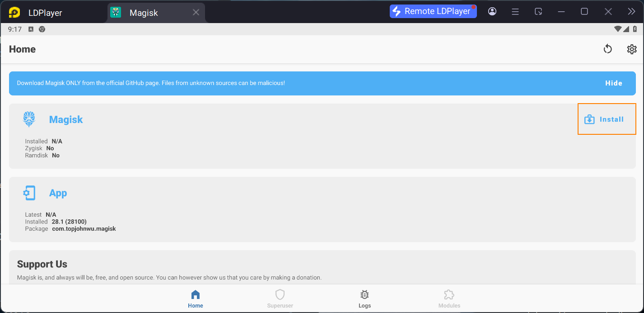The height and width of the screenshot is (313, 644).
Task: Click the Home page title
Action: point(22,49)
